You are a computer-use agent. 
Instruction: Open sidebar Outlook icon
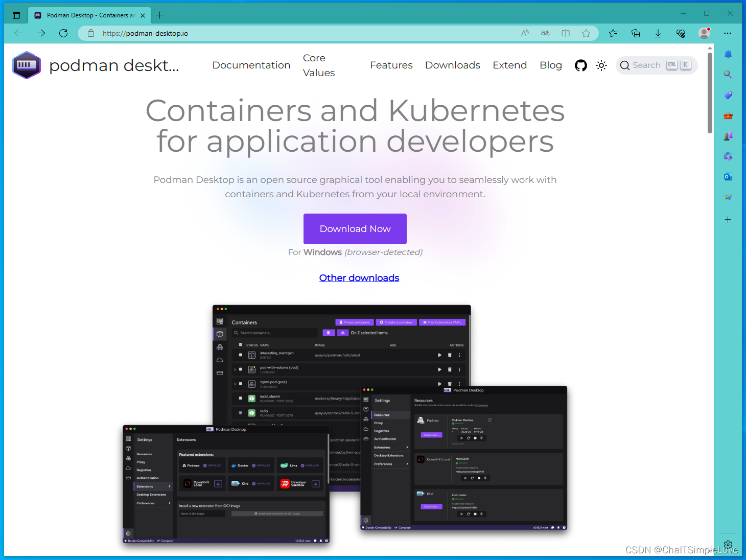coord(728,177)
